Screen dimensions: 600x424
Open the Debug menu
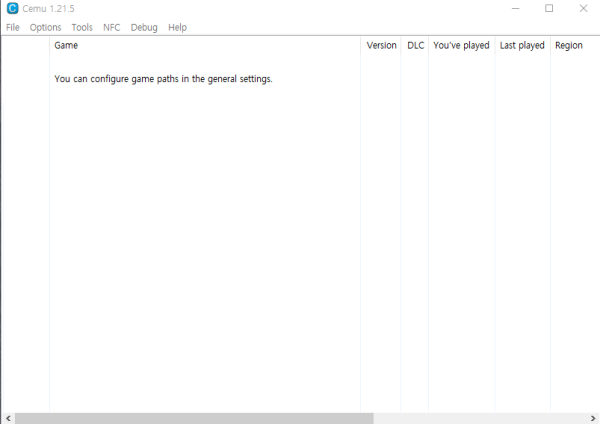tap(144, 28)
